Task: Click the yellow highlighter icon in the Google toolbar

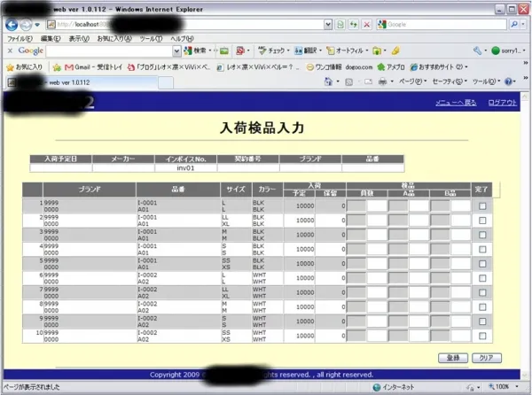Action: pos(395,50)
